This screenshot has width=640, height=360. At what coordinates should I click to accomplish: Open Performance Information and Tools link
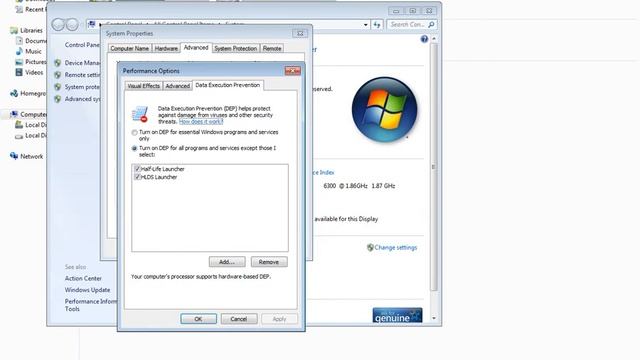pos(91,305)
